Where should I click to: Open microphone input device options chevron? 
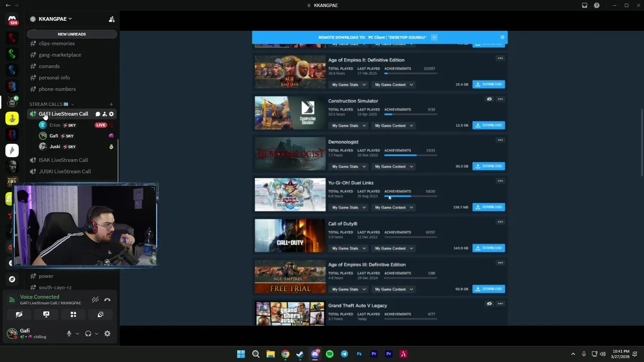coord(77,333)
